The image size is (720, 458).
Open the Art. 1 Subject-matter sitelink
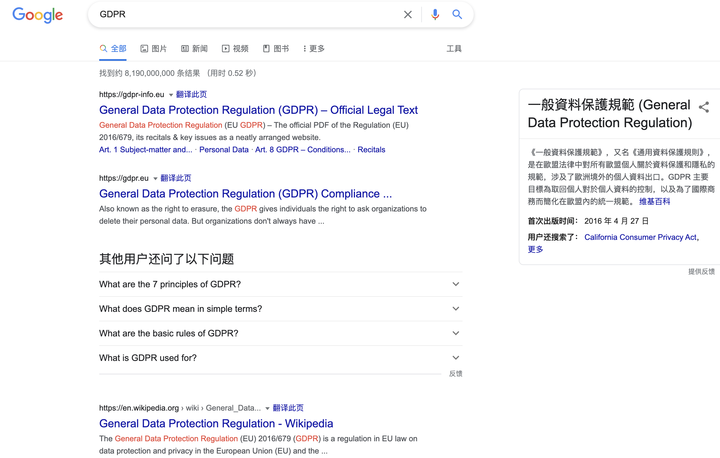coord(146,150)
